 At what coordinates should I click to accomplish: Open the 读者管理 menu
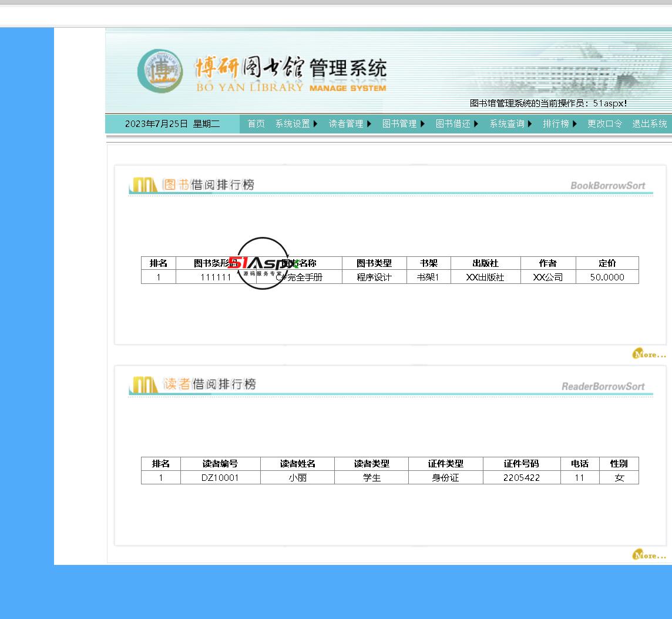(x=346, y=123)
